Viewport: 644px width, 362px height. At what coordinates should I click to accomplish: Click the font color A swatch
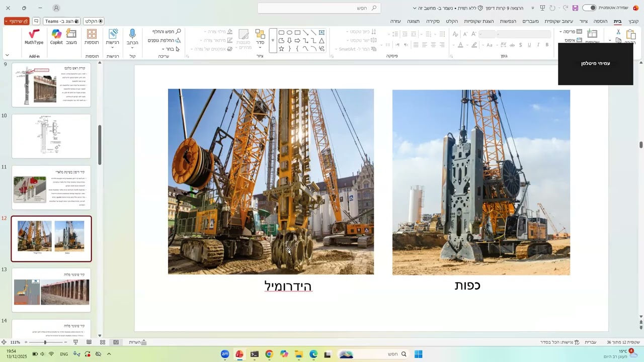(x=460, y=45)
